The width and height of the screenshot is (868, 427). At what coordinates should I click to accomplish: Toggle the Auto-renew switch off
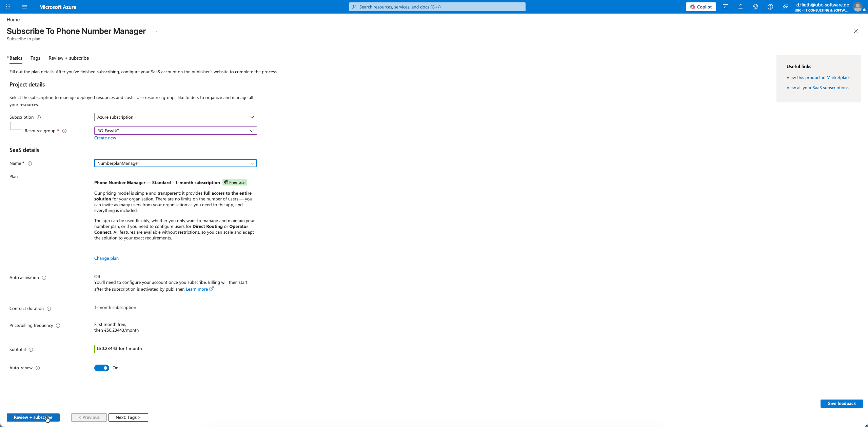pyautogui.click(x=102, y=368)
